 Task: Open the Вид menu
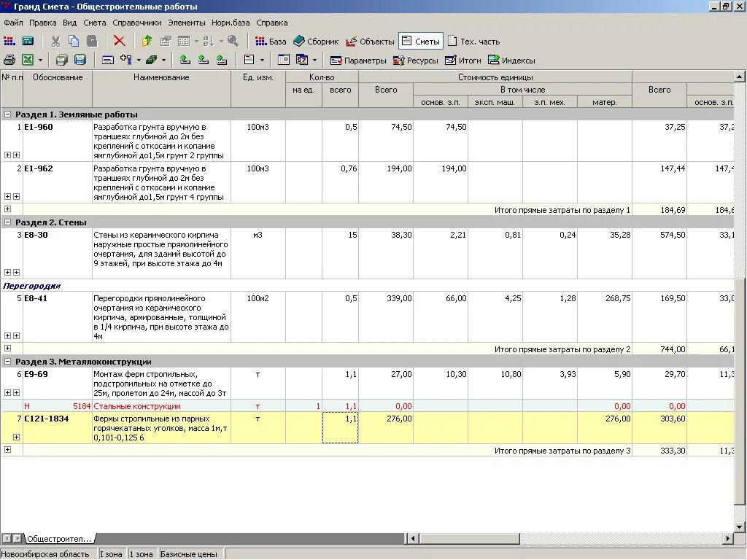69,23
